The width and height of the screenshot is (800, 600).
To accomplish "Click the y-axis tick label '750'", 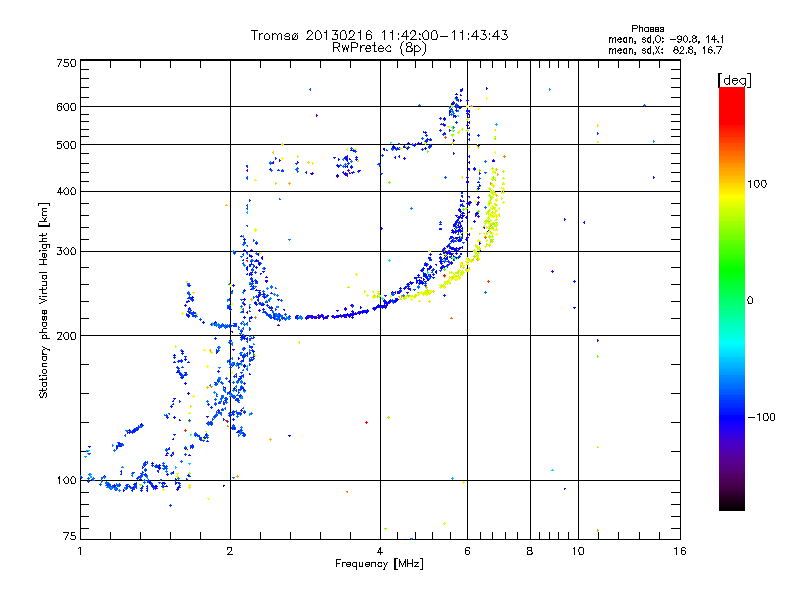I will coord(66,63).
